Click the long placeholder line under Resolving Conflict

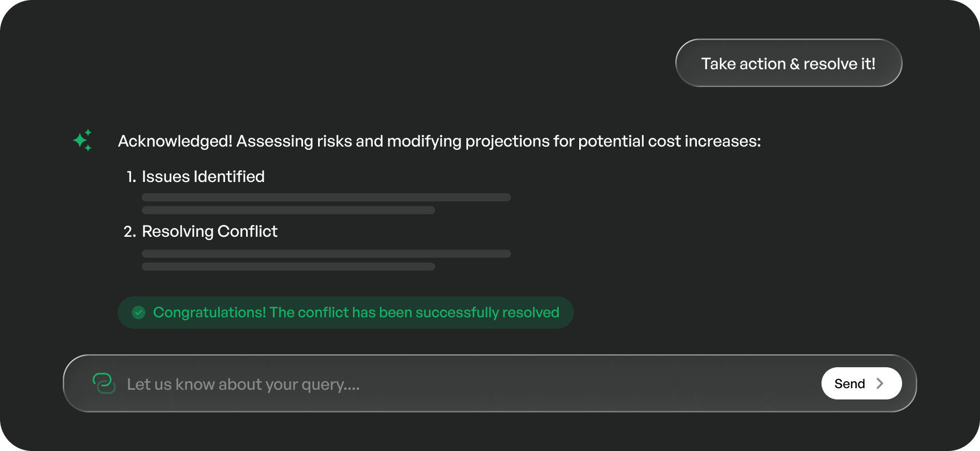pos(326,254)
